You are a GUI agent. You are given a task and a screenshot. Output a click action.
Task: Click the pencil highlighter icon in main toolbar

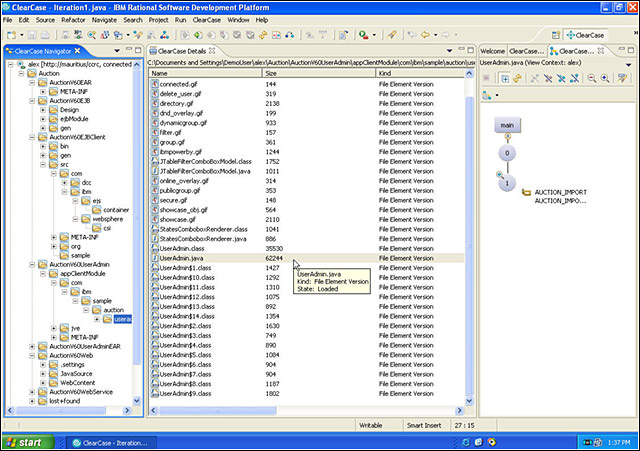click(x=391, y=35)
